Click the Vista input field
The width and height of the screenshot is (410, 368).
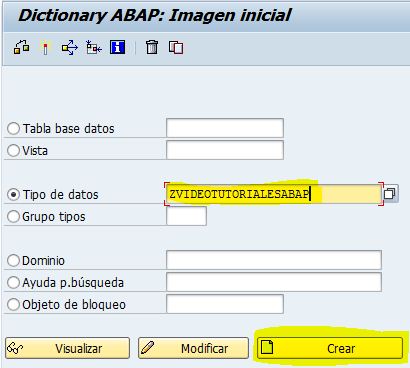click(225, 150)
